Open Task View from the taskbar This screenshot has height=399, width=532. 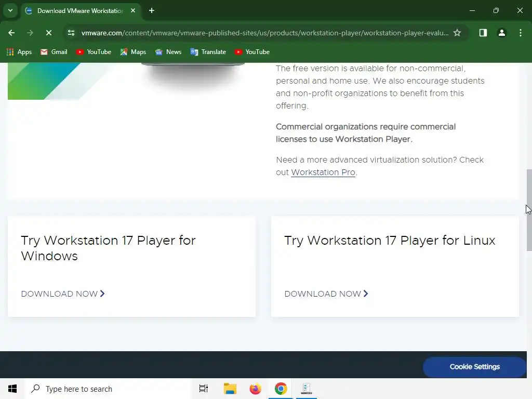204,389
